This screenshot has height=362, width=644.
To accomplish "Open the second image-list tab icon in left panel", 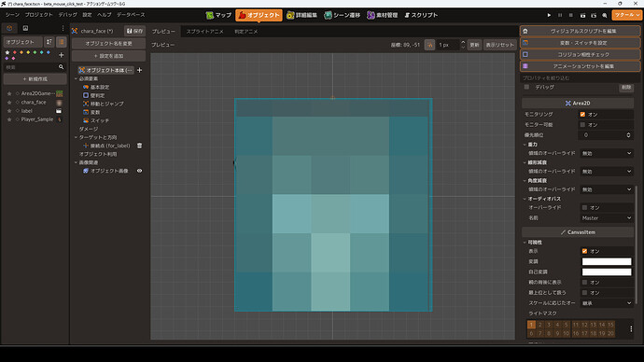I will tap(25, 28).
